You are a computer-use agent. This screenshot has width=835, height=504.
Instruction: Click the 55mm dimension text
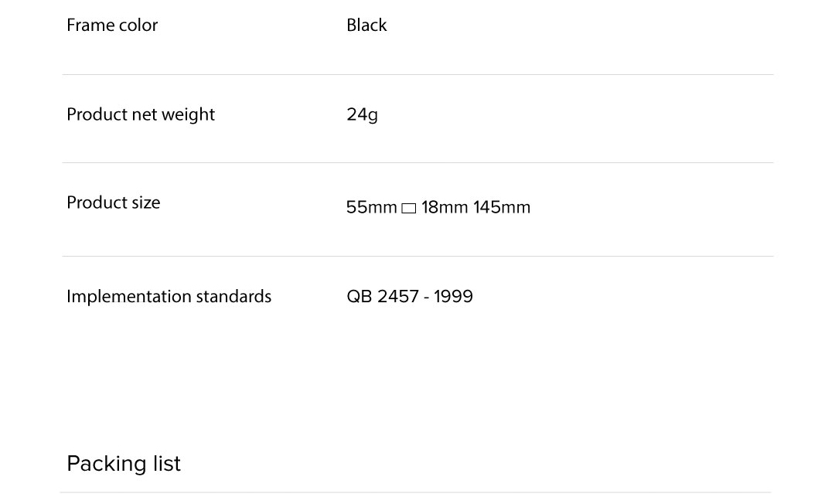click(x=371, y=207)
